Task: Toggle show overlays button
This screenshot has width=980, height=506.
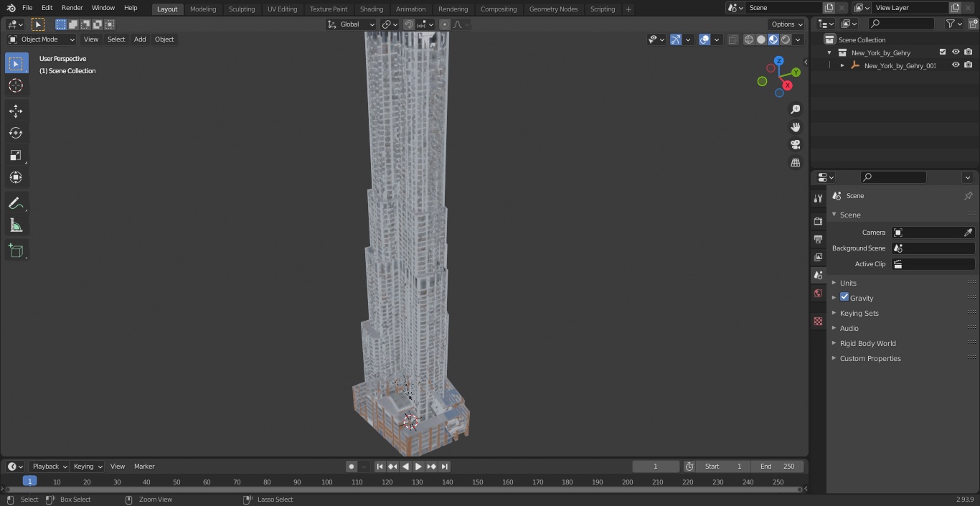Action: tap(705, 39)
